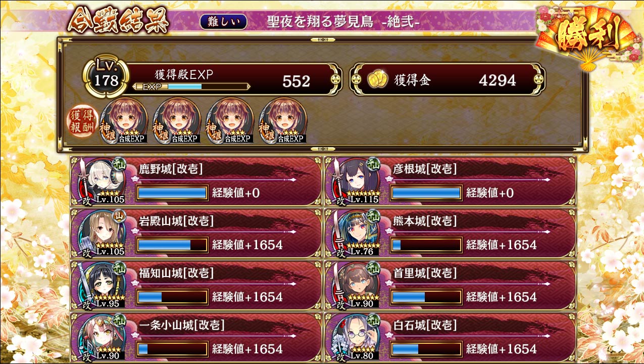Select the fourth 神娘 reward portrait
The height and width of the screenshot is (364, 644).
coord(282,120)
